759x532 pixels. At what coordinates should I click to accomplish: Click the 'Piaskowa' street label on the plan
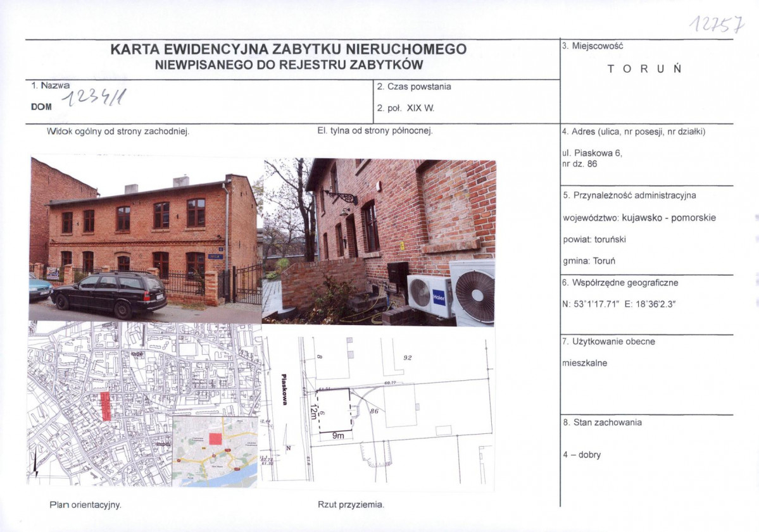(x=284, y=389)
